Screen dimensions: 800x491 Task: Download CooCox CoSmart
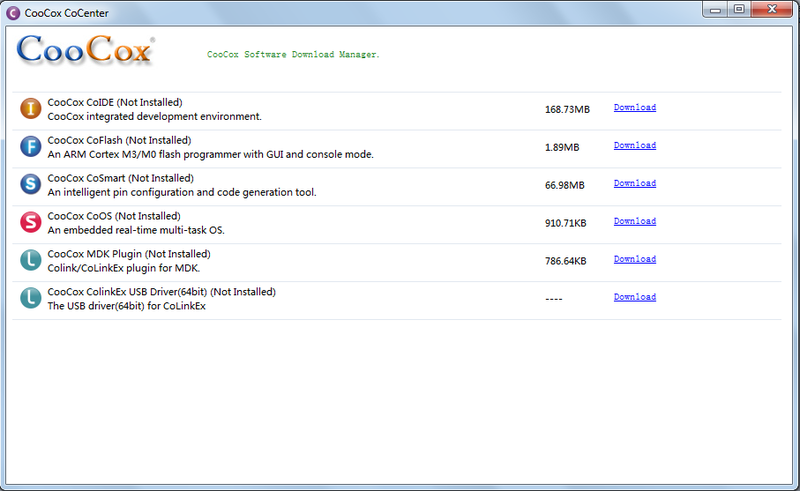[x=634, y=183]
